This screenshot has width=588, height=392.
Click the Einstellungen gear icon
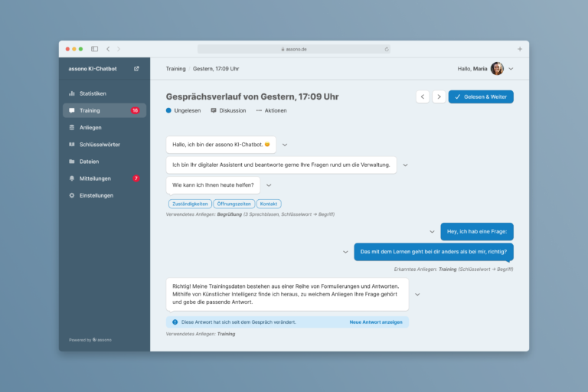(72, 195)
